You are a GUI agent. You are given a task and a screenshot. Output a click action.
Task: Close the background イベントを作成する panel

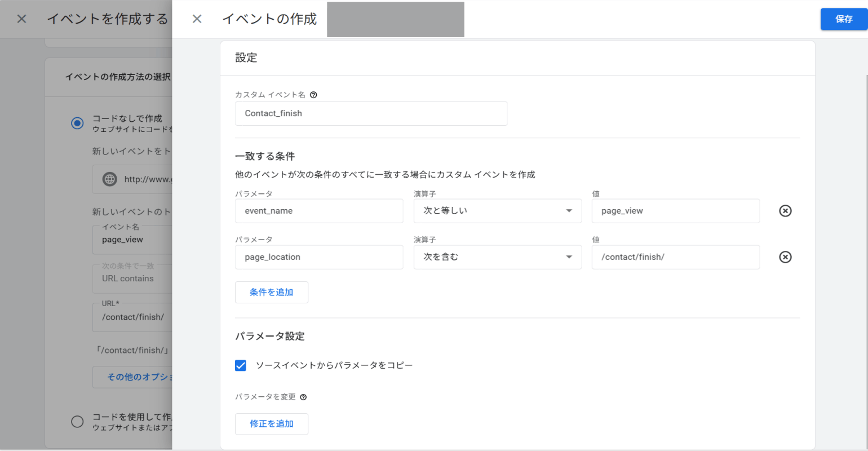(21, 19)
